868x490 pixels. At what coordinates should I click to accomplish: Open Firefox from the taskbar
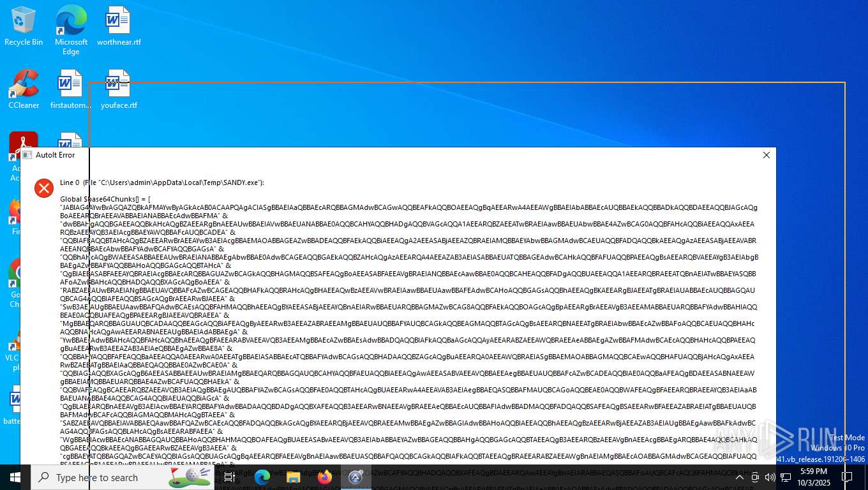coord(325,477)
